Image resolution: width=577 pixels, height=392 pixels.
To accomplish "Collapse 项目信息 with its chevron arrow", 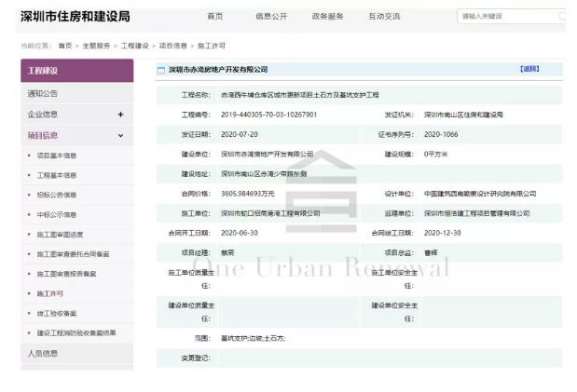I will [x=120, y=136].
